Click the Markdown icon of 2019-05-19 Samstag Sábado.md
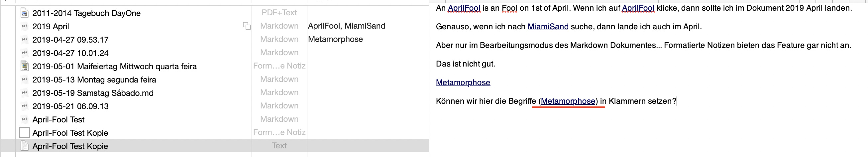This screenshot has height=157, width=868. pos(25,93)
